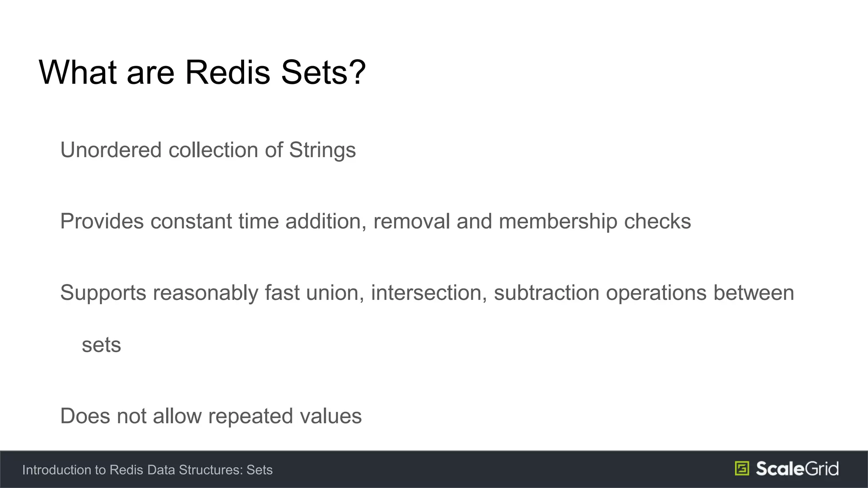The image size is (868, 488).
Task: Click the "Supports reasonably fast union" line
Action: click(x=427, y=293)
